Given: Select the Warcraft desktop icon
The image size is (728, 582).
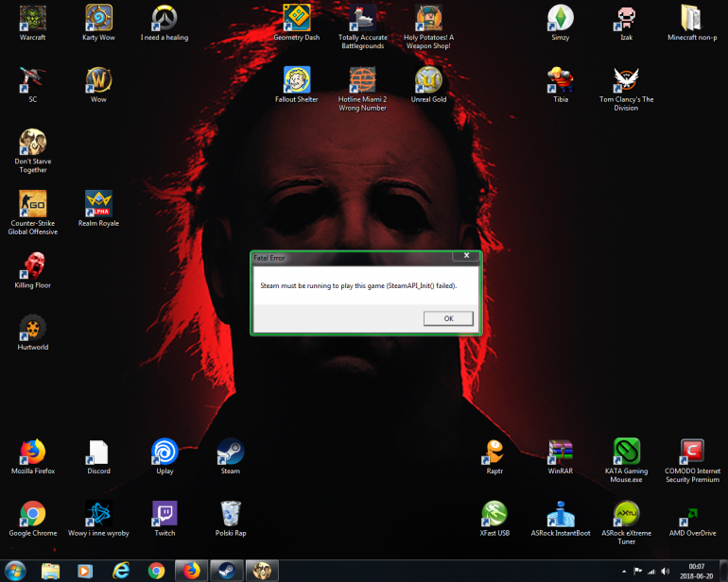Looking at the screenshot, I should click(x=32, y=23).
